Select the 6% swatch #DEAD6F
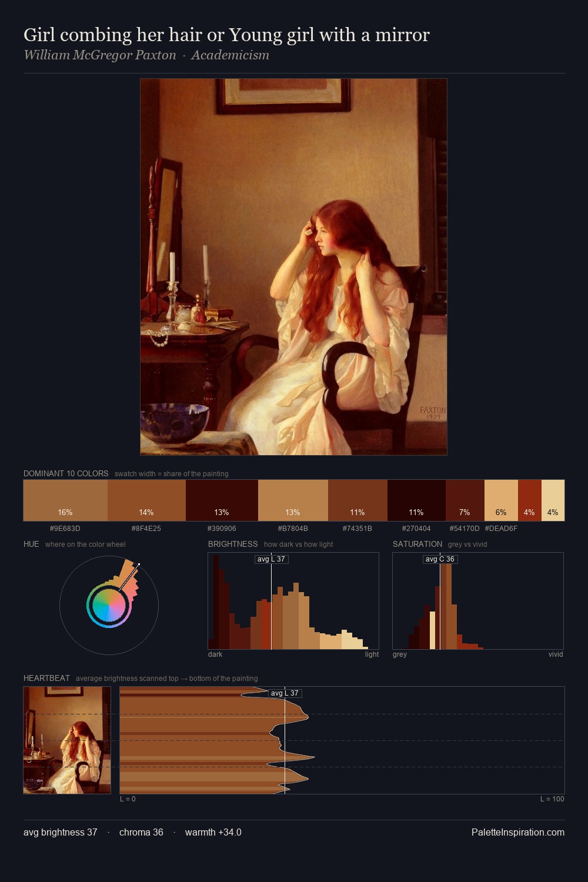This screenshot has height=882, width=588. (501, 500)
